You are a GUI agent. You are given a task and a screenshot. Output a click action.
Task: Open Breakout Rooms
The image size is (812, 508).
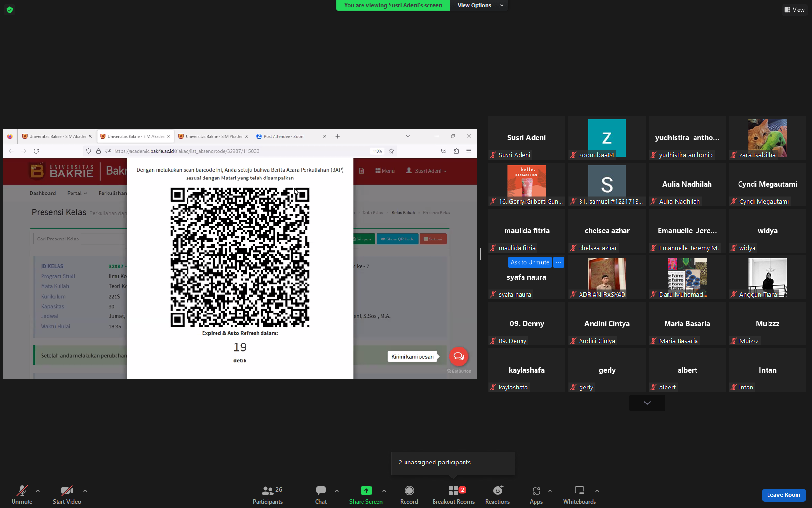[453, 494]
